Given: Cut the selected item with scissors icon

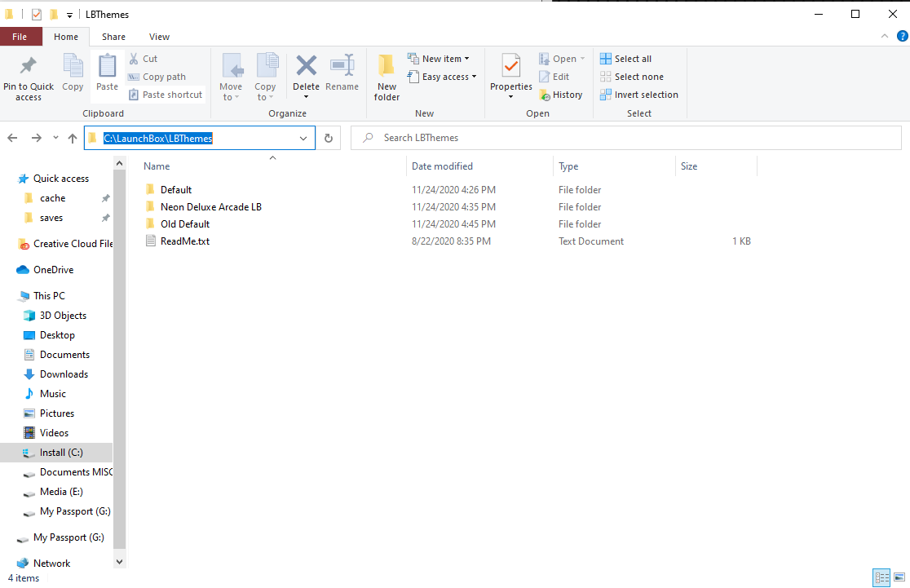Looking at the screenshot, I should coord(144,59).
